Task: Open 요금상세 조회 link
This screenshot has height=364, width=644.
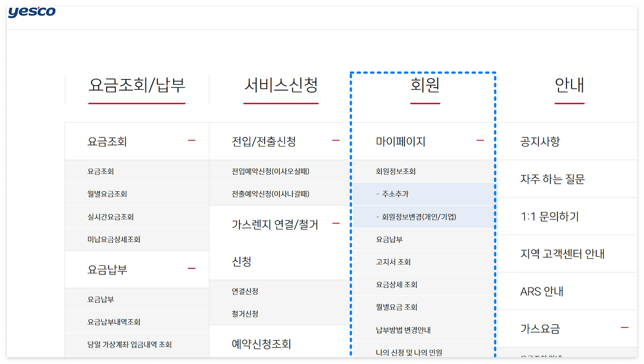Action: pyautogui.click(x=396, y=285)
